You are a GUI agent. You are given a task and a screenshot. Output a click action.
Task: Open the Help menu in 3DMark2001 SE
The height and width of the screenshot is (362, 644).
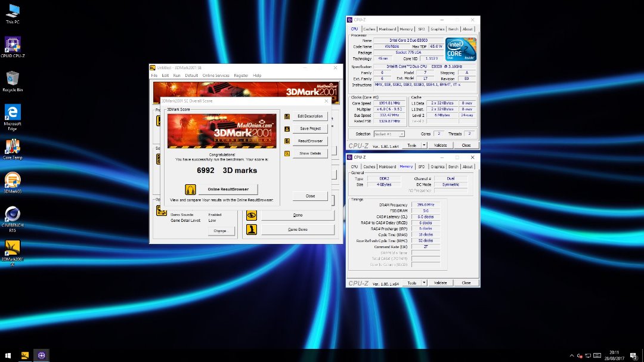click(257, 76)
